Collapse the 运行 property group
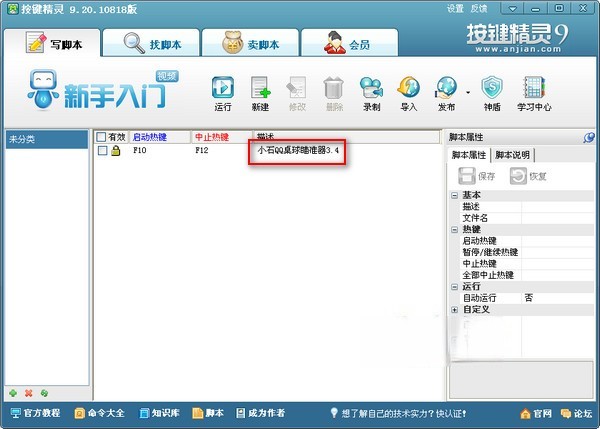 (x=455, y=287)
